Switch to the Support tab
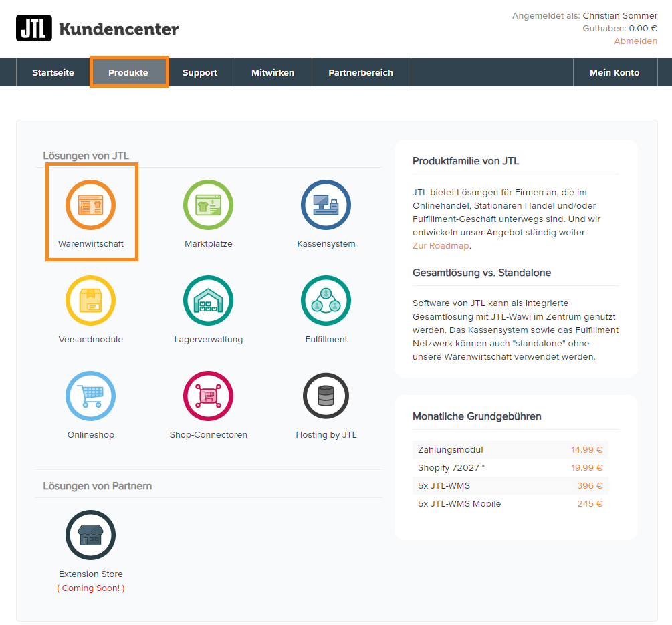 pos(200,72)
